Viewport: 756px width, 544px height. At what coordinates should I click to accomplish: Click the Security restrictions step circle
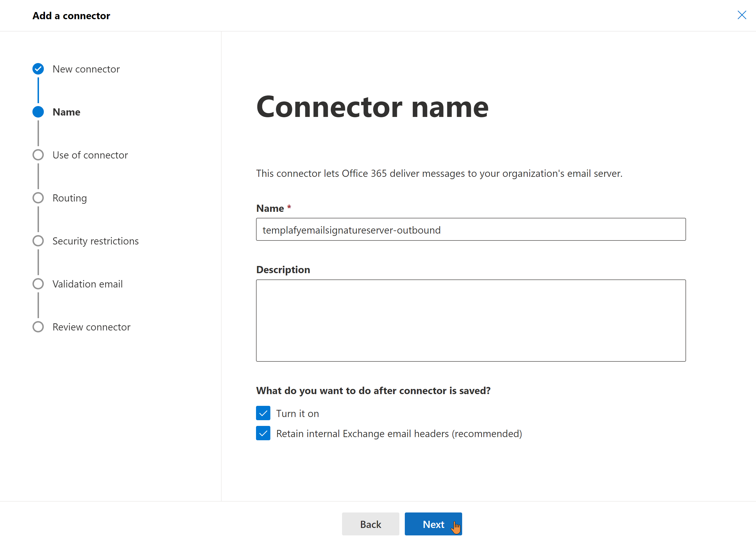click(x=38, y=241)
